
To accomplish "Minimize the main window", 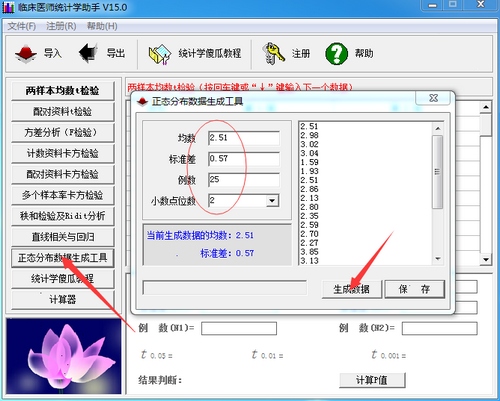I will [x=433, y=5].
